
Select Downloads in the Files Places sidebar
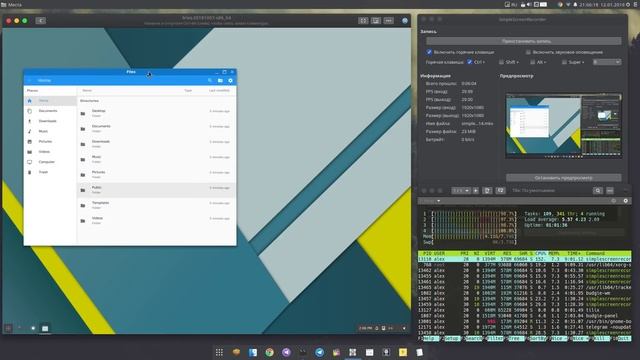[x=50, y=121]
